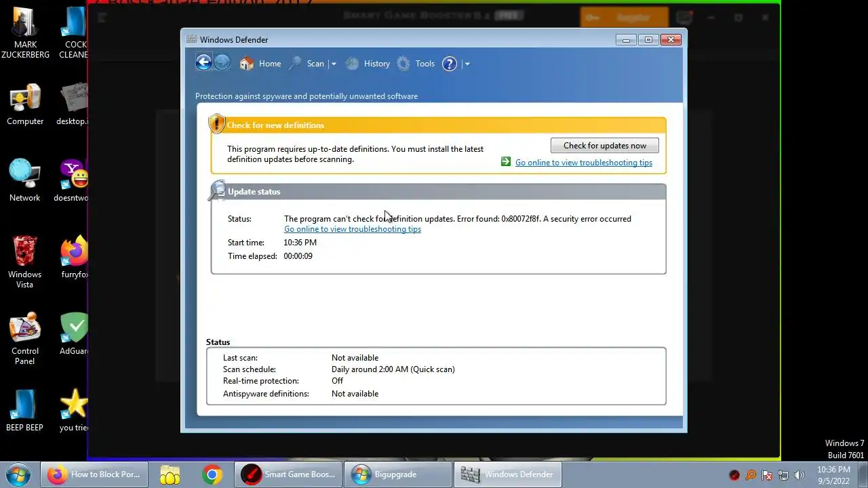868x488 pixels.
Task: Select the yellow star desktop icon
Action: [73, 410]
